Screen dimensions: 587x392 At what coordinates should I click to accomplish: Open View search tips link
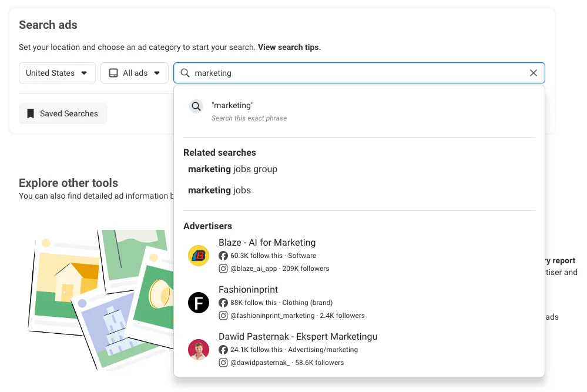point(289,47)
